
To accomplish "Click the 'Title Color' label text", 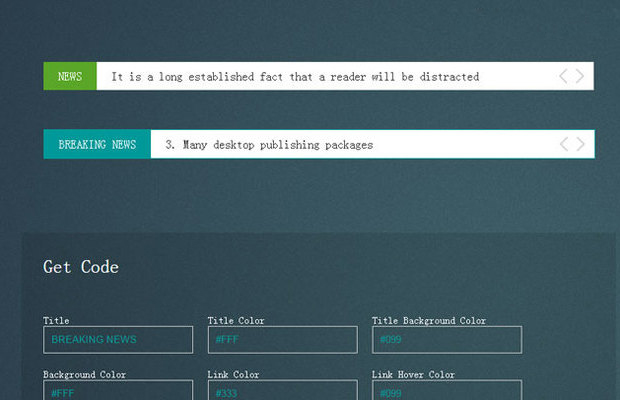I will click(236, 320).
